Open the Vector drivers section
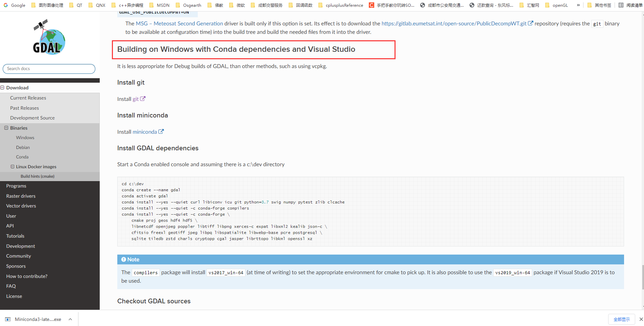Screen dimensions: 644x326 pyautogui.click(x=21, y=206)
